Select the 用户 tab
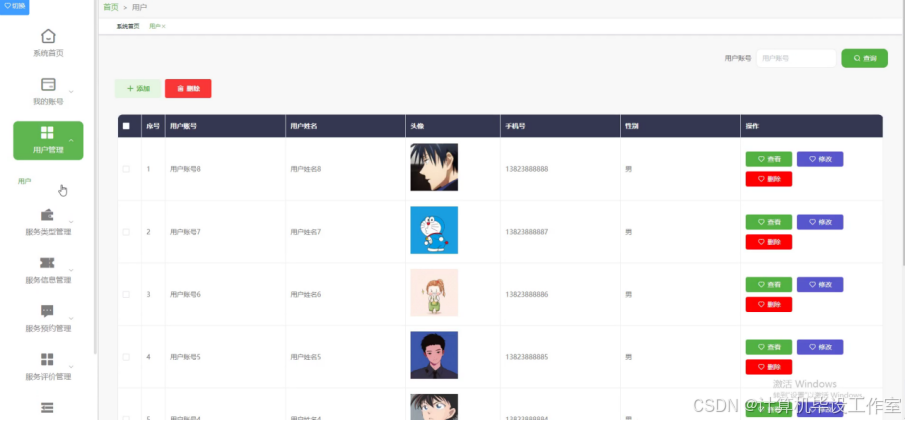The height and width of the screenshot is (421, 905). (154, 27)
